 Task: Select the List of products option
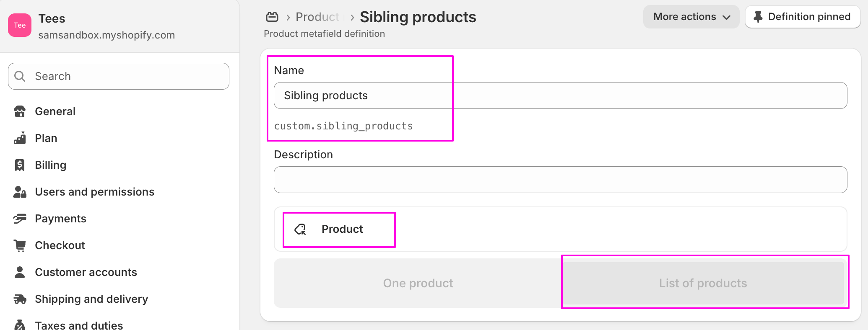[x=703, y=283]
